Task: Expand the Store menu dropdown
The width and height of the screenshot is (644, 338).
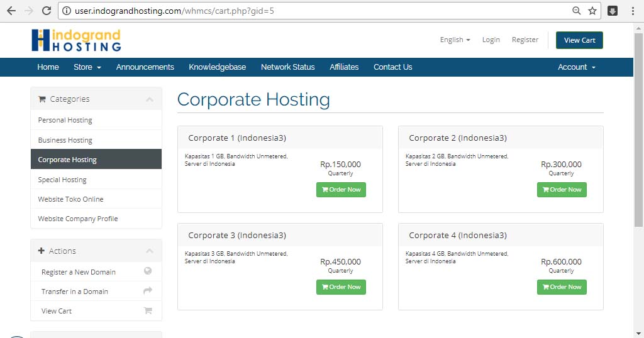Action: [x=87, y=67]
